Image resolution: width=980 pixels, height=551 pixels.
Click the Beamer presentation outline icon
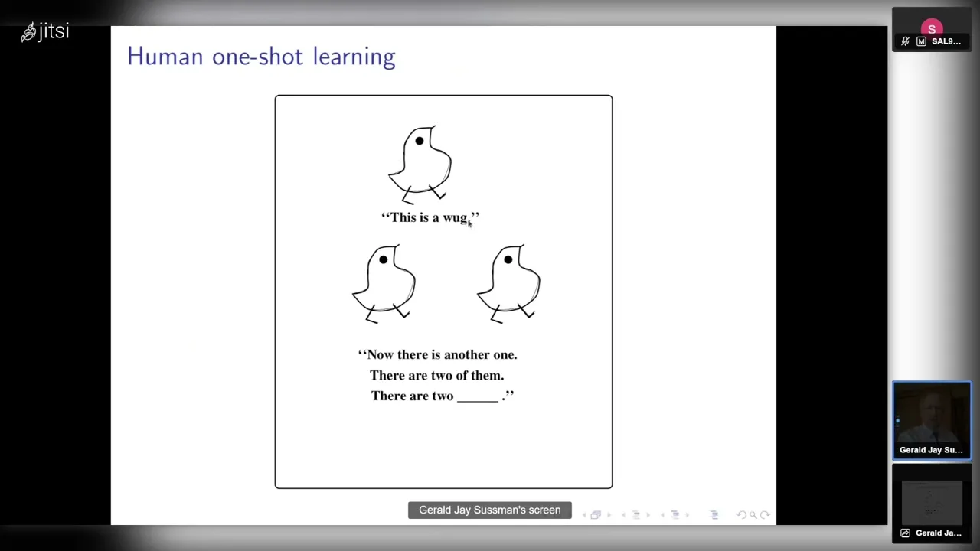(714, 515)
